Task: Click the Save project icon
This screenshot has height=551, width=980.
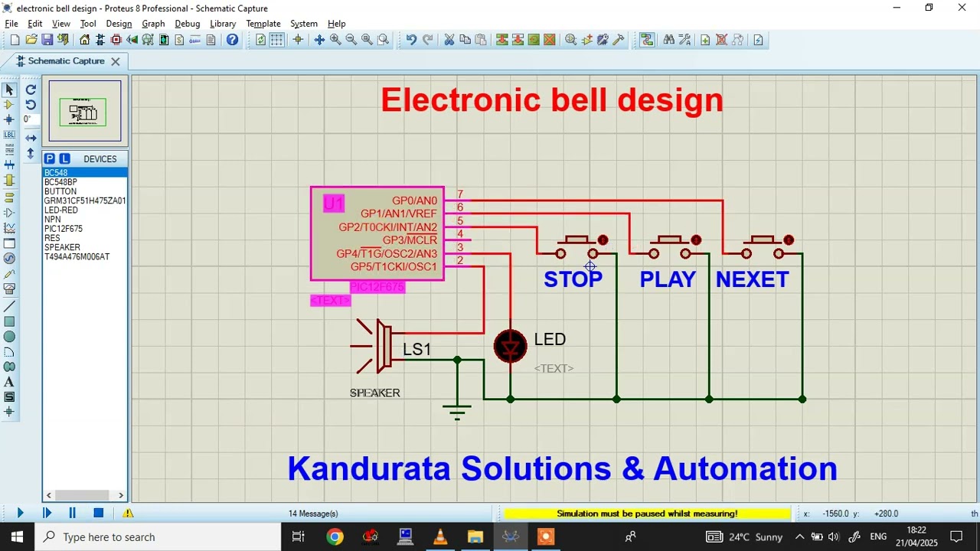Action: (x=47, y=40)
